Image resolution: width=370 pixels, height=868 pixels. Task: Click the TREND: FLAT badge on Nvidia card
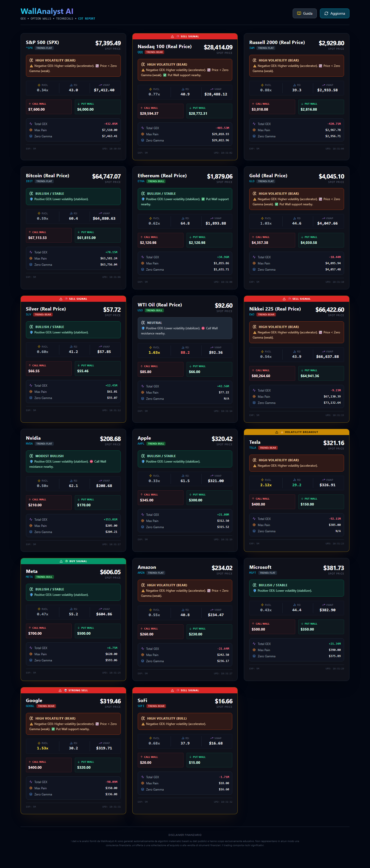coord(44,444)
